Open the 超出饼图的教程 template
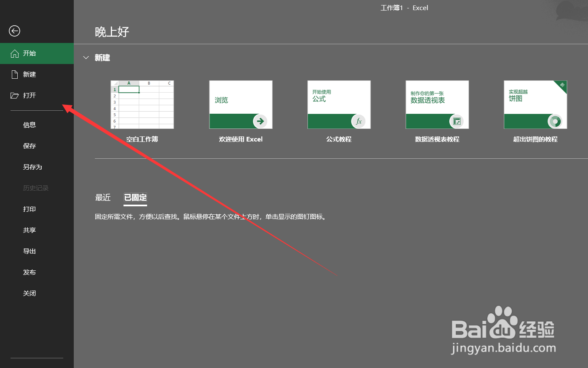The height and width of the screenshot is (368, 588). click(x=535, y=104)
